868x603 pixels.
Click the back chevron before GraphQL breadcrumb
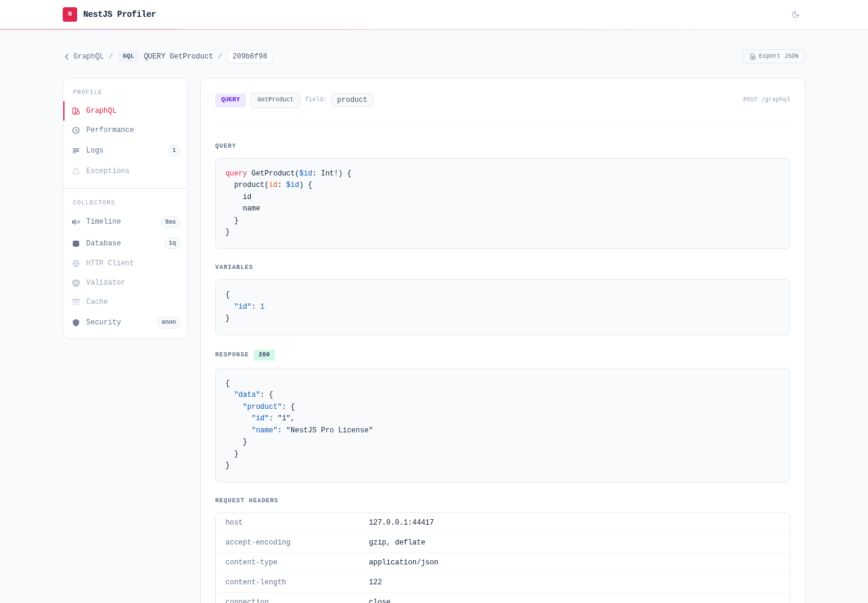point(67,57)
